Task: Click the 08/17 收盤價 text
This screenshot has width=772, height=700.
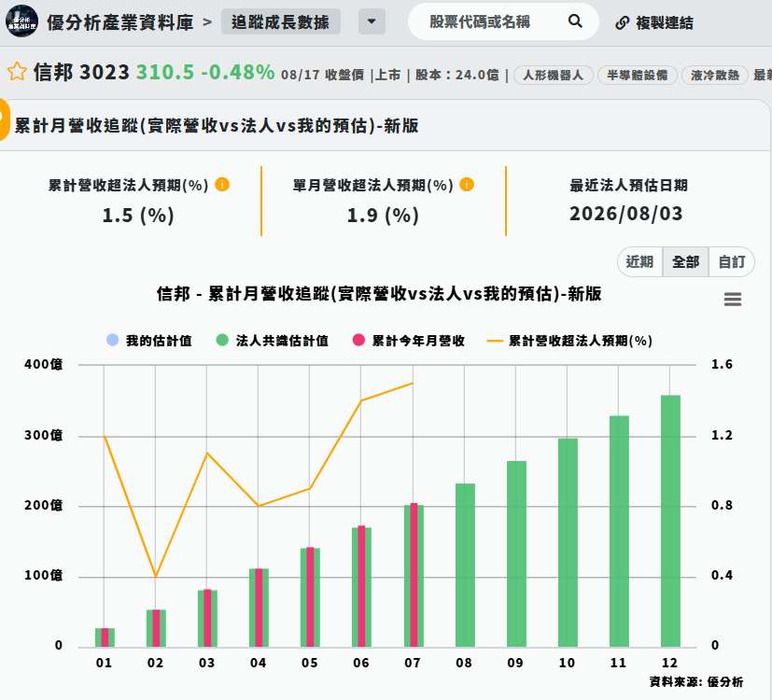Action: 322,75
